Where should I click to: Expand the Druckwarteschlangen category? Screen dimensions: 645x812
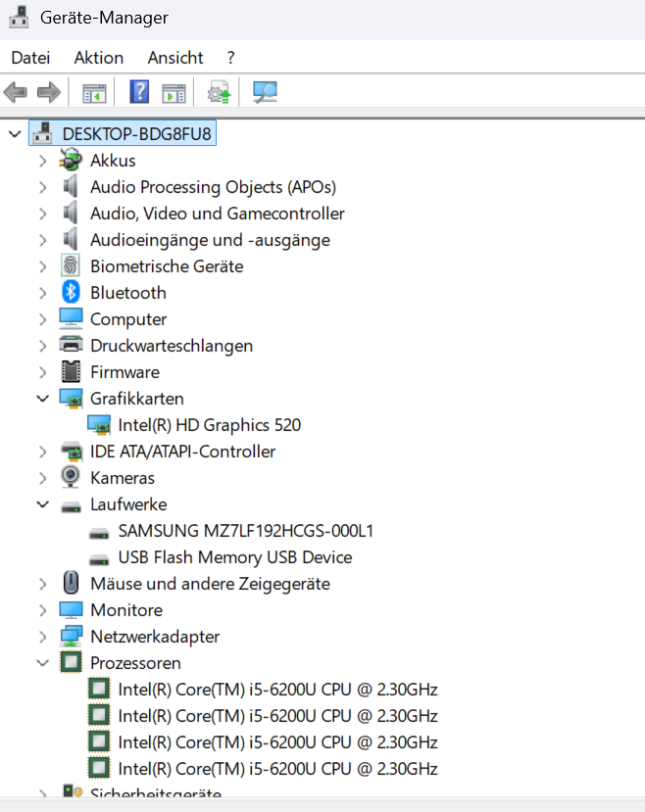(42, 346)
